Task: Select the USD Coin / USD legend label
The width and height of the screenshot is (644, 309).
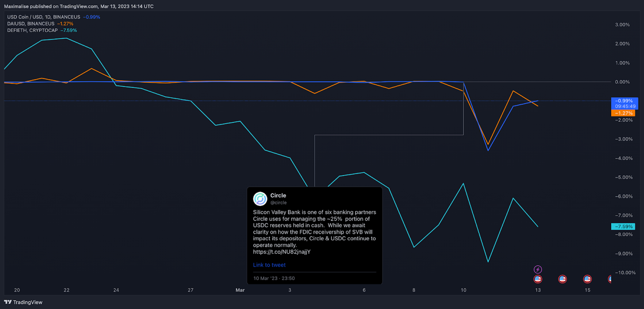Action: [44, 17]
